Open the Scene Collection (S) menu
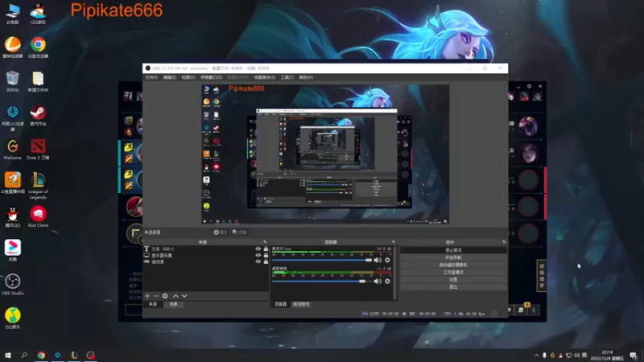This screenshot has width=644, height=362. click(265, 77)
